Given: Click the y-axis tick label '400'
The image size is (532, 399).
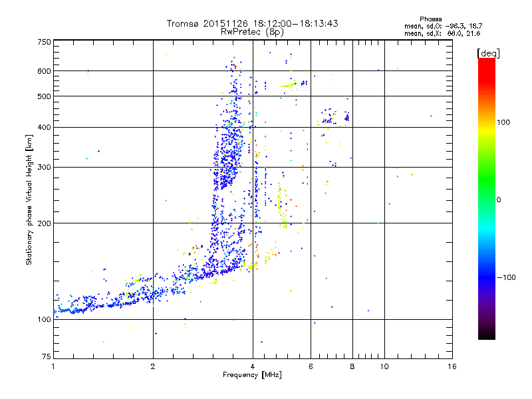Looking at the screenshot, I should (x=44, y=127).
